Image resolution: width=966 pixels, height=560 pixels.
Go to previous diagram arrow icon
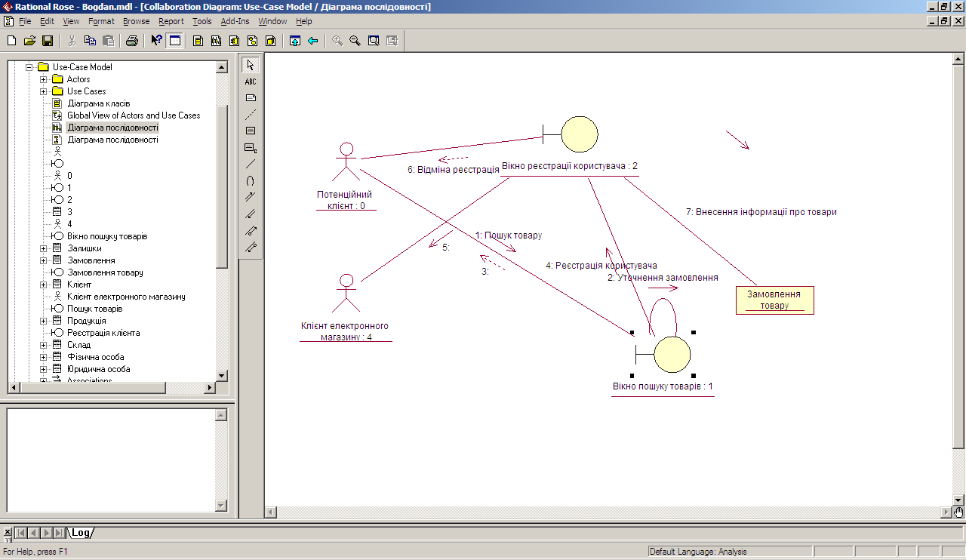click(x=312, y=41)
